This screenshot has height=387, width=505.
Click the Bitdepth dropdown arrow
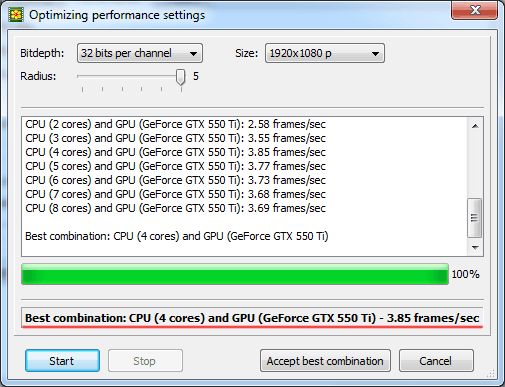tap(193, 54)
